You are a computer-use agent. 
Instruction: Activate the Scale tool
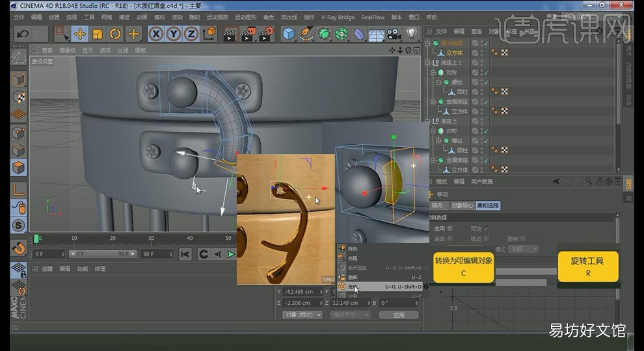[98, 34]
